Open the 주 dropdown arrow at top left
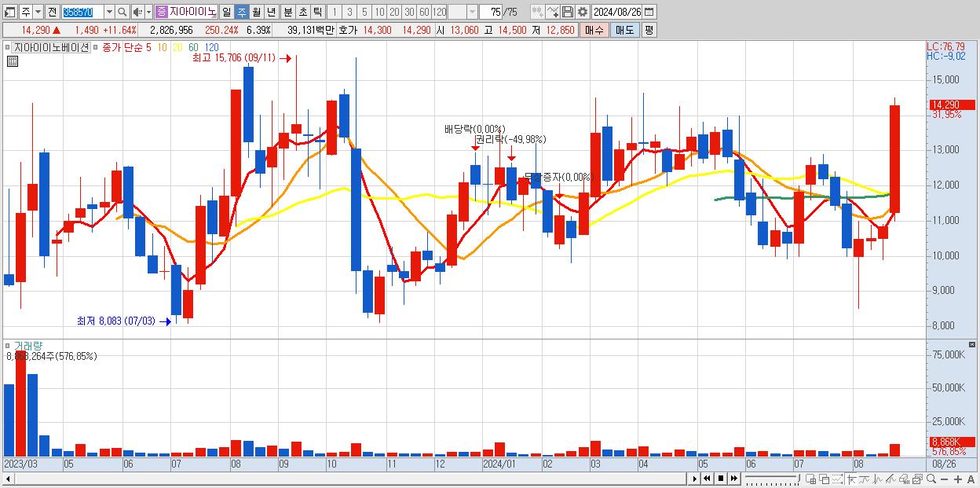 (x=38, y=12)
